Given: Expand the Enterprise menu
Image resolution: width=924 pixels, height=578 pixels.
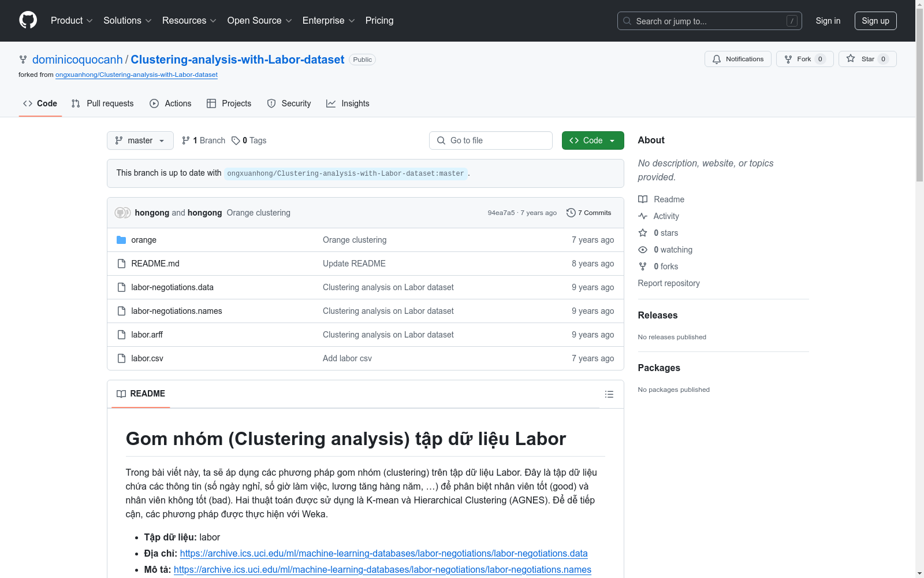Looking at the screenshot, I should click(x=329, y=20).
